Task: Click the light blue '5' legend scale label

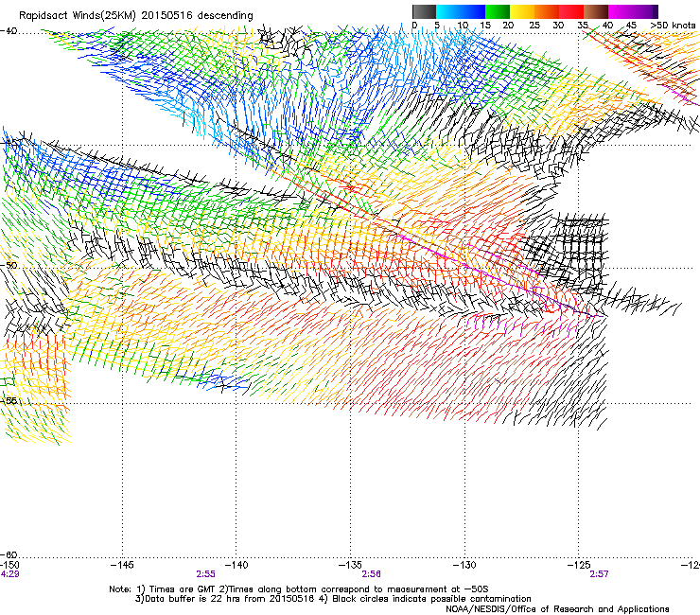Action: [x=437, y=26]
